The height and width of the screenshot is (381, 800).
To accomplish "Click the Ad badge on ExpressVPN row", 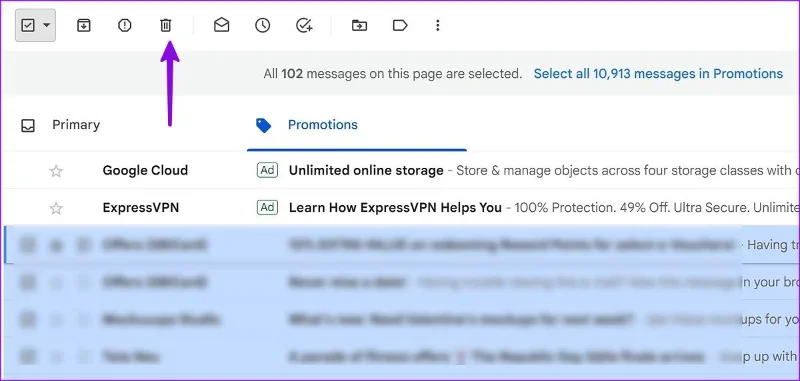I will pyautogui.click(x=267, y=208).
